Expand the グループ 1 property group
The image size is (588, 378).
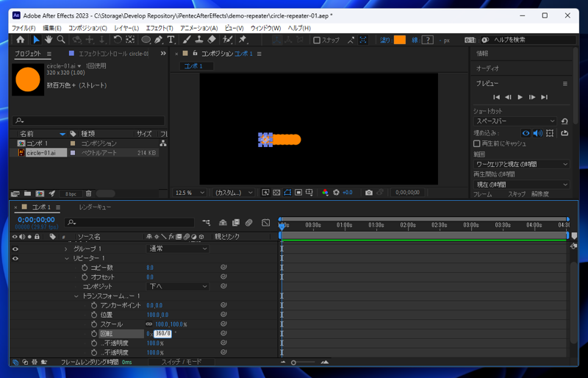click(x=66, y=249)
